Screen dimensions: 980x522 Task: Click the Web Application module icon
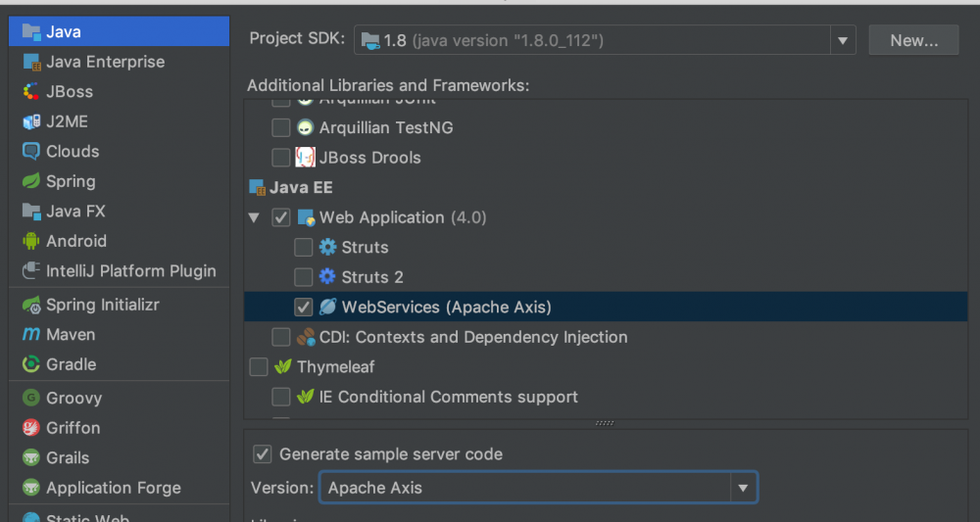tap(306, 217)
